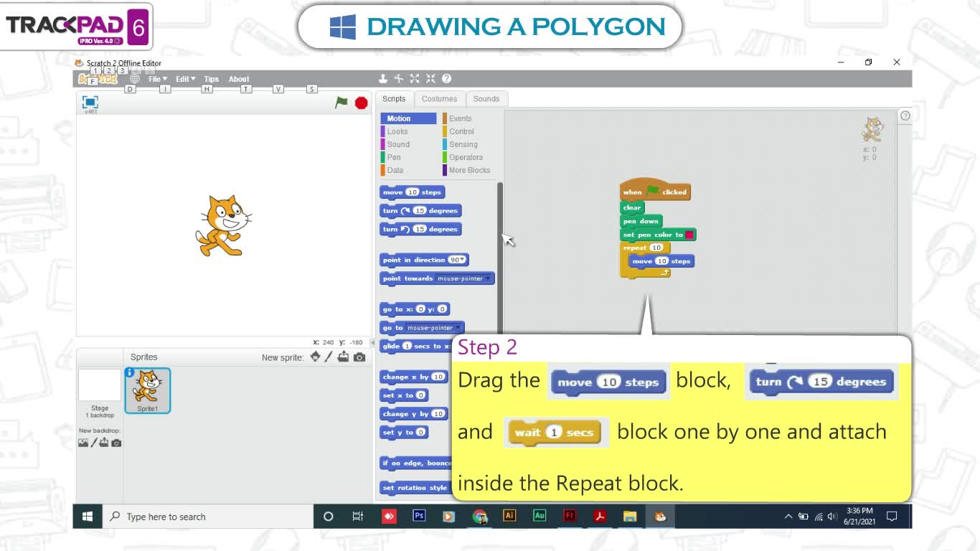Open Google Chrome from the taskbar
The image size is (980, 551).
tap(479, 516)
